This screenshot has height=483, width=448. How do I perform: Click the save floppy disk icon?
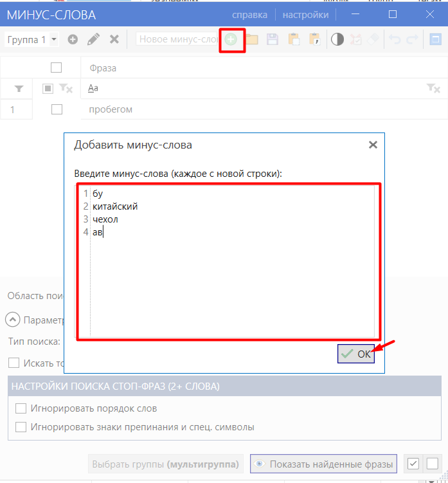pos(273,40)
